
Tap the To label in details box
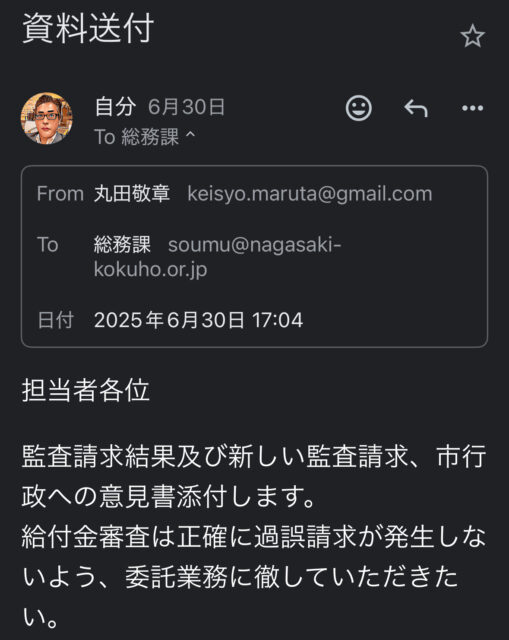47,244
